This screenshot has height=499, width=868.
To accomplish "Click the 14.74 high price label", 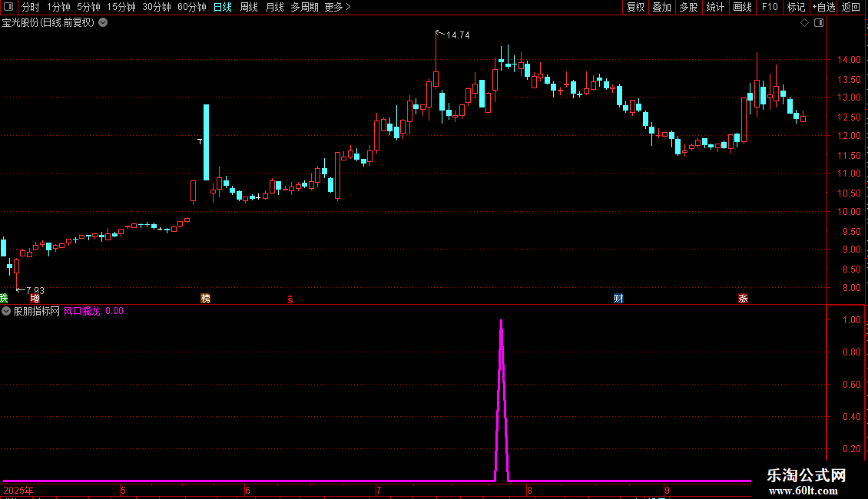I will click(458, 35).
